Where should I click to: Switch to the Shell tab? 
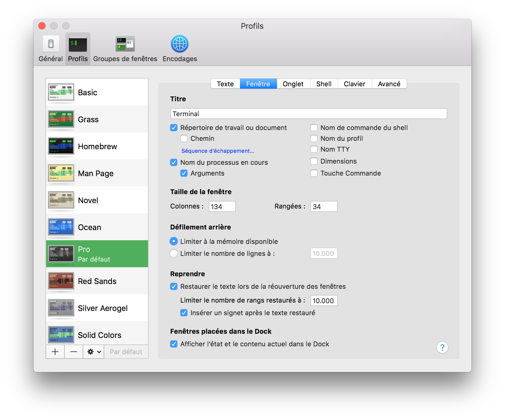tap(324, 84)
